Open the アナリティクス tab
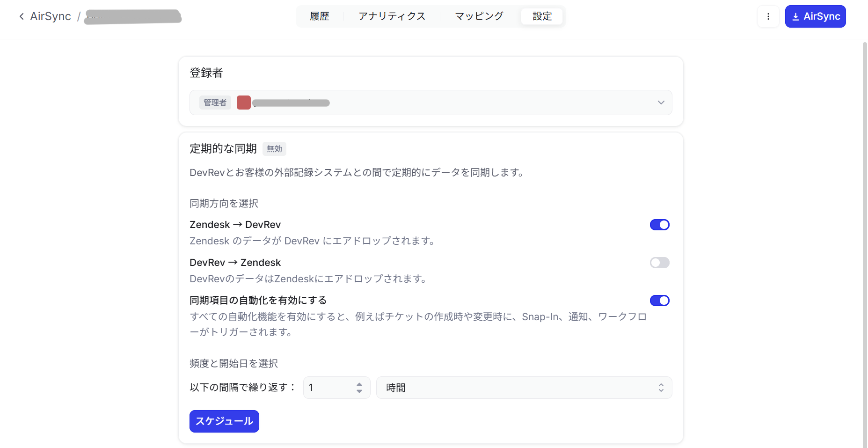The width and height of the screenshot is (868, 448). pyautogui.click(x=392, y=16)
